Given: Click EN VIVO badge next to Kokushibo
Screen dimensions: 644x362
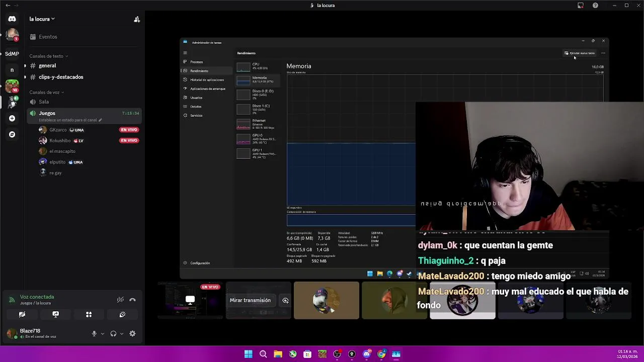Looking at the screenshot, I should point(129,141).
